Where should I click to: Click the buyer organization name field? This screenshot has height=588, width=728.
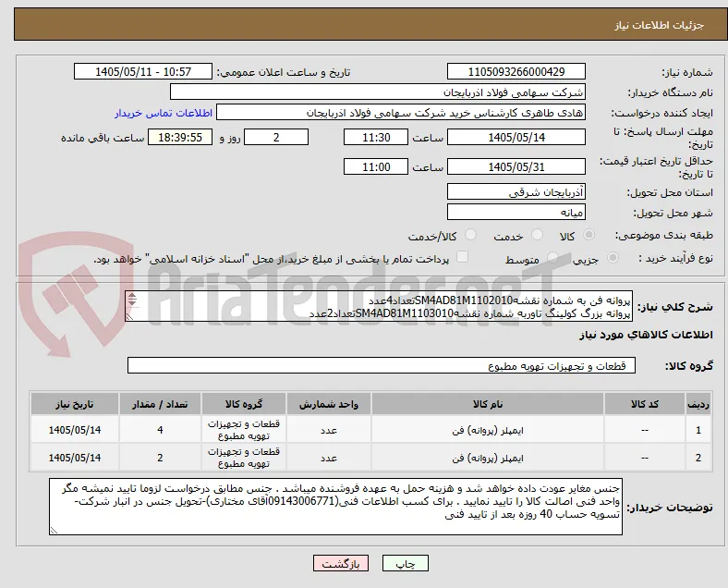click(x=378, y=92)
